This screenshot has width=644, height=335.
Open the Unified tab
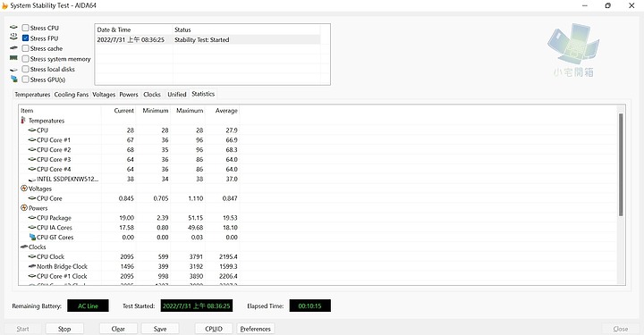177,95
